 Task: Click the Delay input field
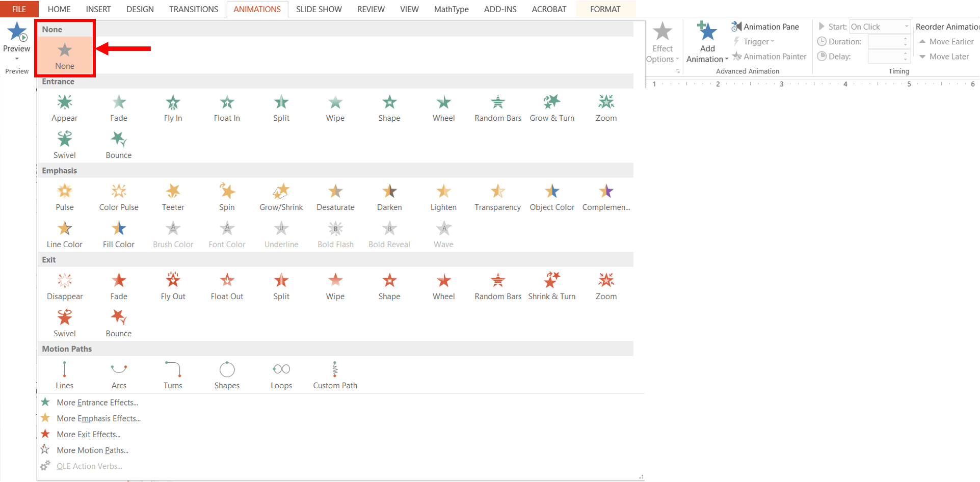click(x=885, y=57)
